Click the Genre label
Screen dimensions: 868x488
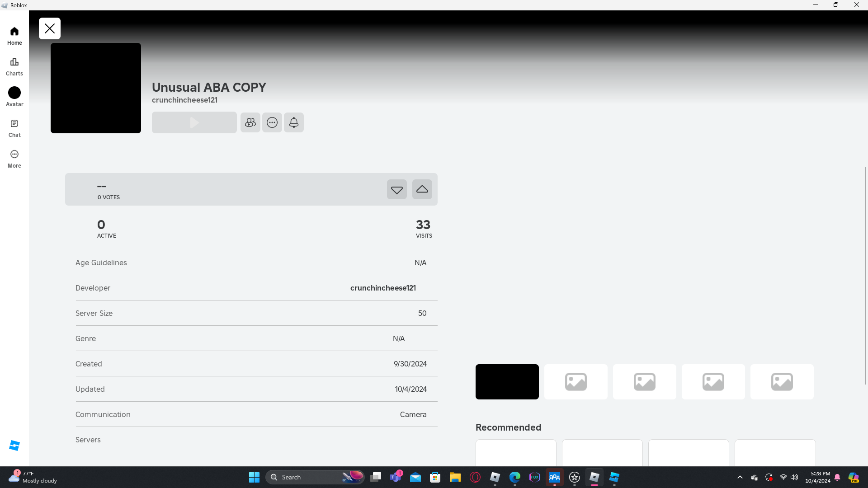tap(85, 338)
